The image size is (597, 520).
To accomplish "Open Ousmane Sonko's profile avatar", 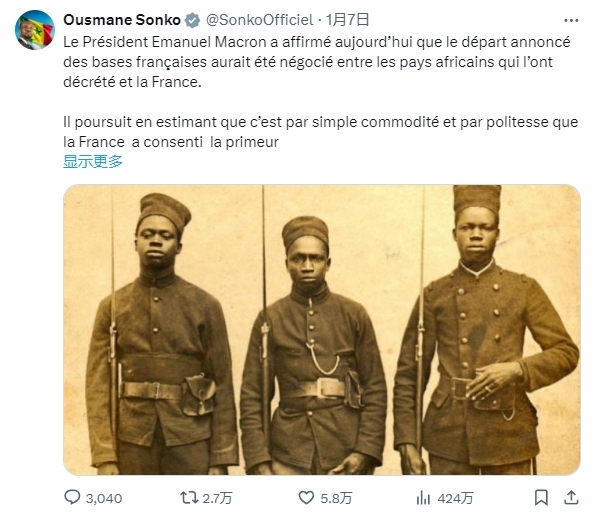I will click(x=35, y=30).
